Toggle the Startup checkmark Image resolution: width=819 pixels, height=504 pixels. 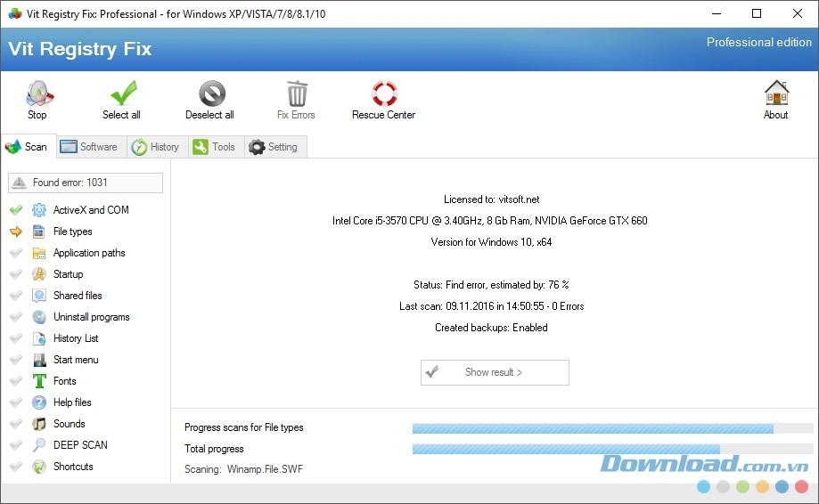pos(16,274)
